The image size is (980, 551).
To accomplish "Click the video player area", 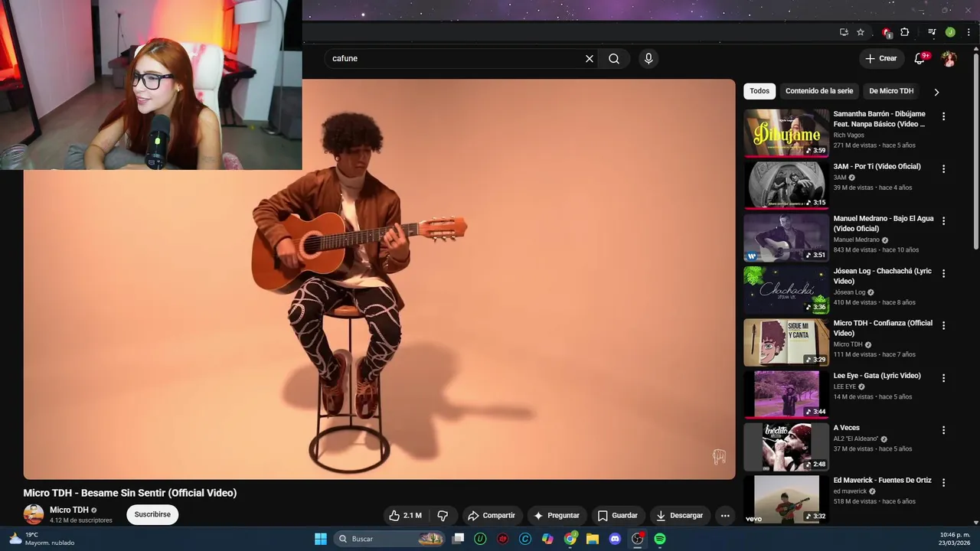I will coord(379,279).
